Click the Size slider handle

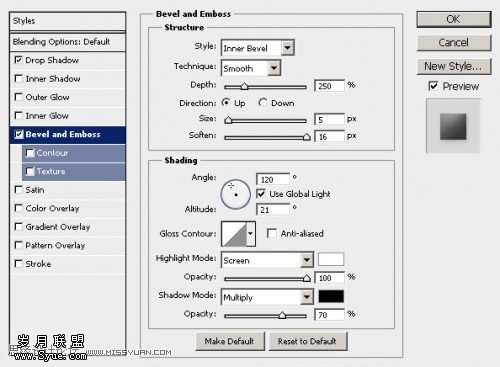228,120
